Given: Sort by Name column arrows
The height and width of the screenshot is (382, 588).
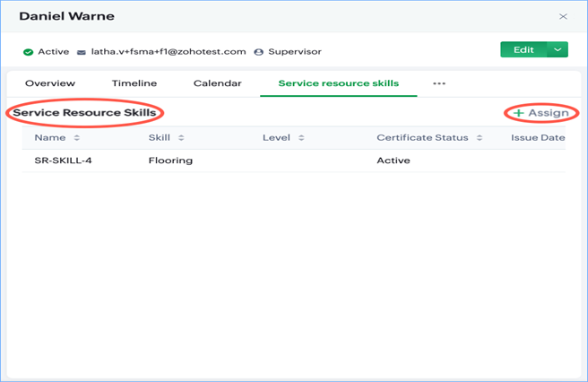Looking at the screenshot, I should [x=77, y=138].
